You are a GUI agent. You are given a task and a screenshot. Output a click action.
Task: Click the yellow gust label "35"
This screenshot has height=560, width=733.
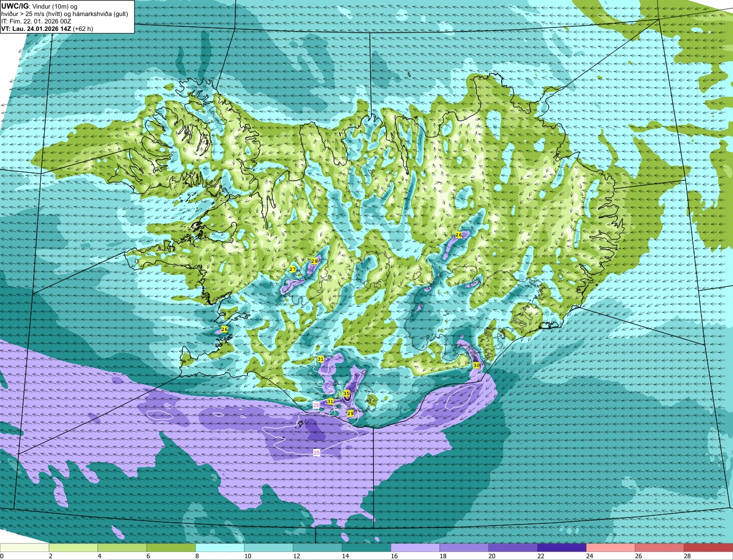coord(346,393)
